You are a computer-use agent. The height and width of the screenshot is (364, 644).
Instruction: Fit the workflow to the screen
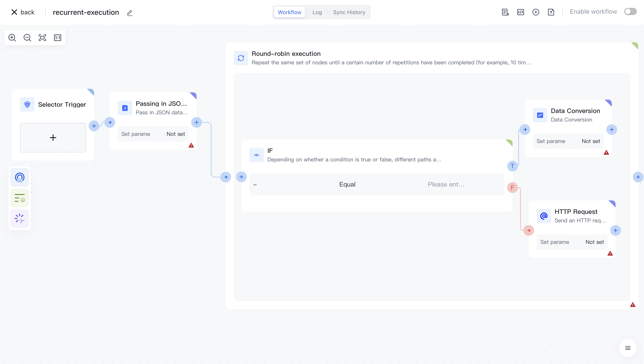[42, 37]
